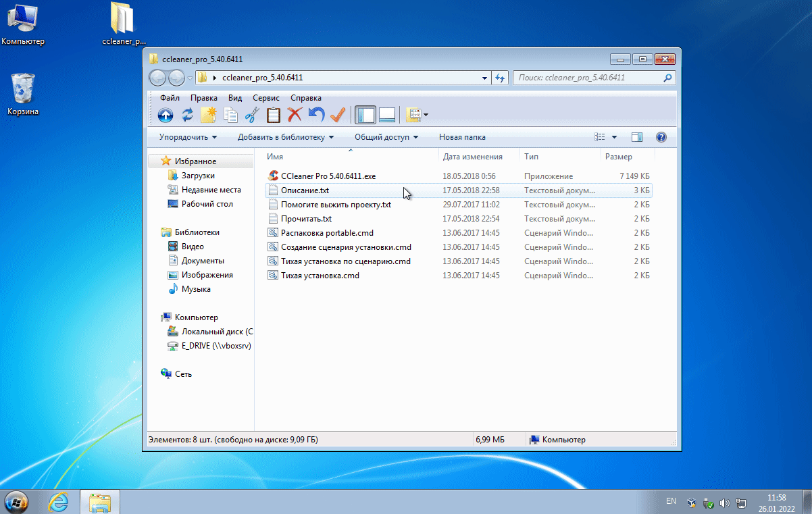The width and height of the screenshot is (812, 514).
Task: Click the New folder star icon in toolbar
Action: pyautogui.click(x=208, y=115)
